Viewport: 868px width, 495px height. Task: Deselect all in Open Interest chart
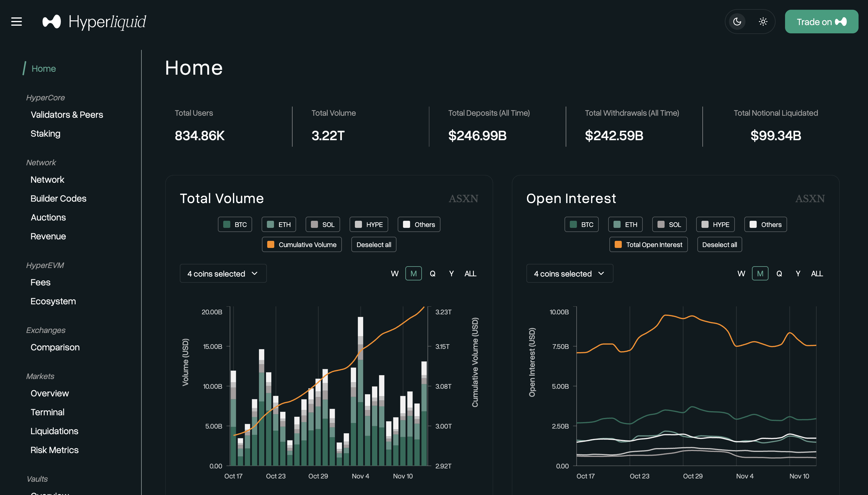point(719,244)
